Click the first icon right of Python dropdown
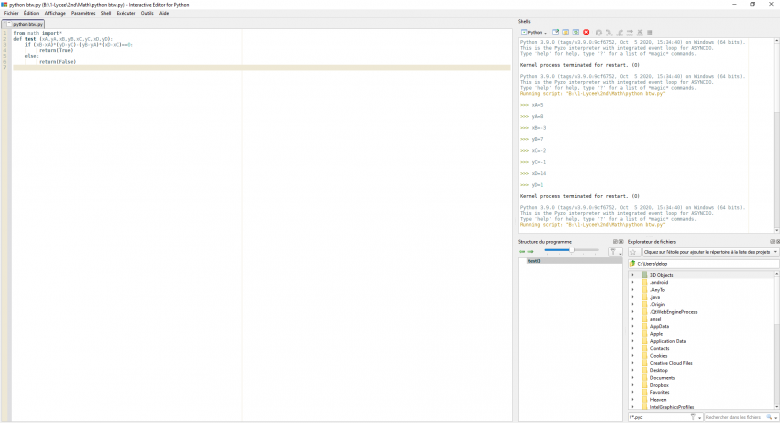The width and height of the screenshot is (780, 423). click(x=555, y=32)
